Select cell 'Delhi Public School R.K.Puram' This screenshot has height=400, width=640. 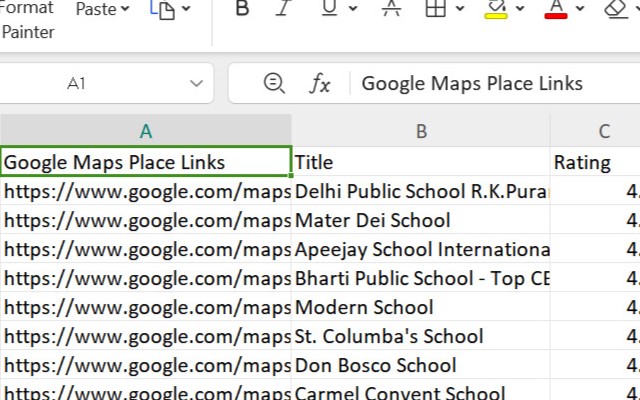(421, 191)
